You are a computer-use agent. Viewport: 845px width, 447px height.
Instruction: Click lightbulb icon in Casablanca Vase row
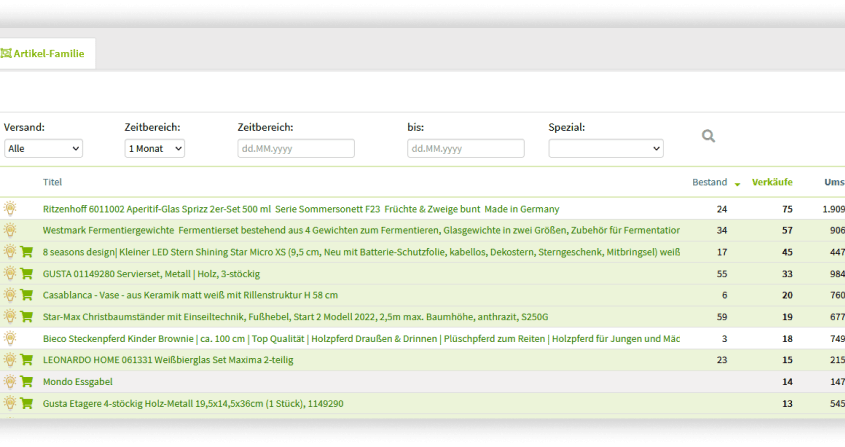pos(10,294)
